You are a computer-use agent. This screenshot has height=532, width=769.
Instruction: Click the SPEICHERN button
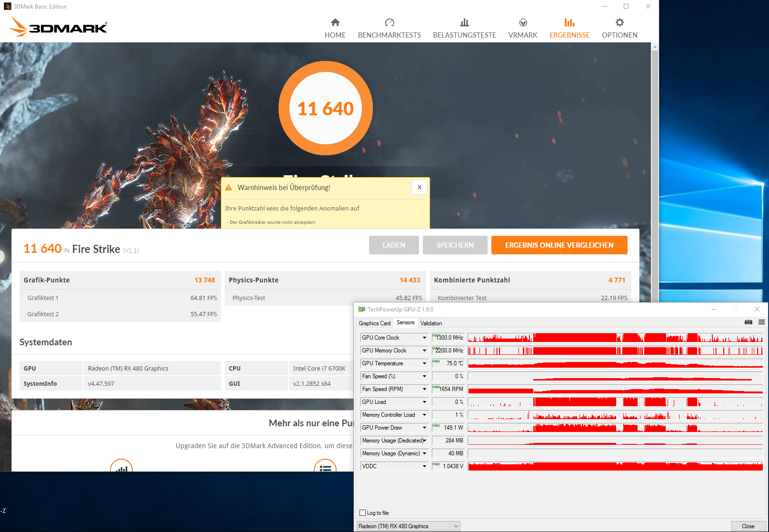point(455,245)
